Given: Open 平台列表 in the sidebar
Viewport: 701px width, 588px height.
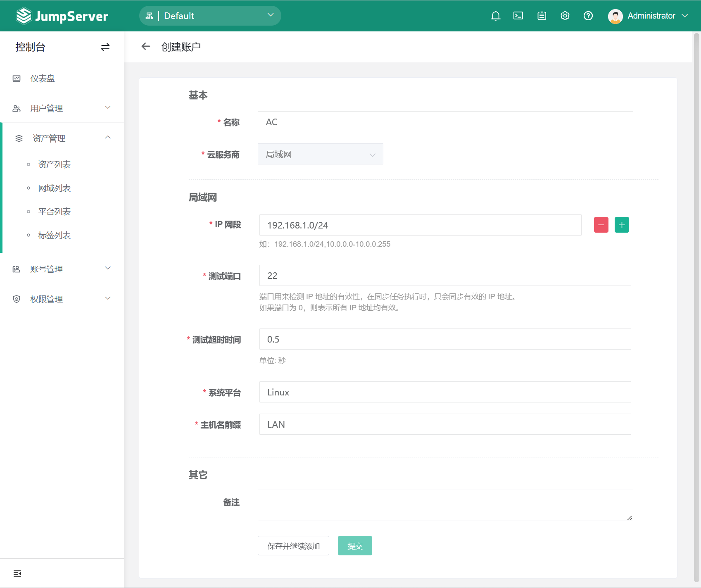Looking at the screenshot, I should click(x=54, y=211).
